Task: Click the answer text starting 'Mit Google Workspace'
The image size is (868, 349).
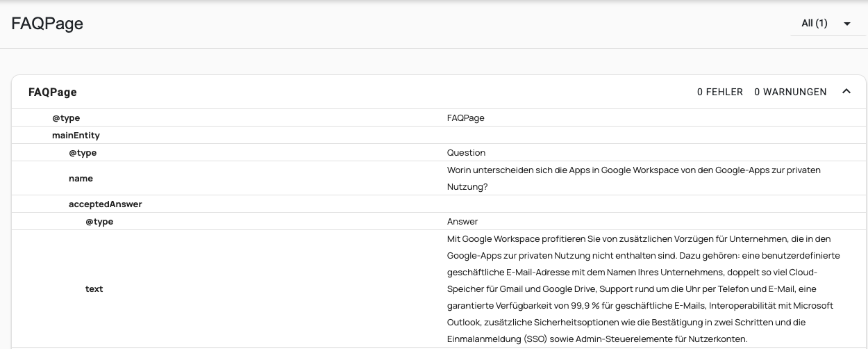Action: [x=643, y=289]
